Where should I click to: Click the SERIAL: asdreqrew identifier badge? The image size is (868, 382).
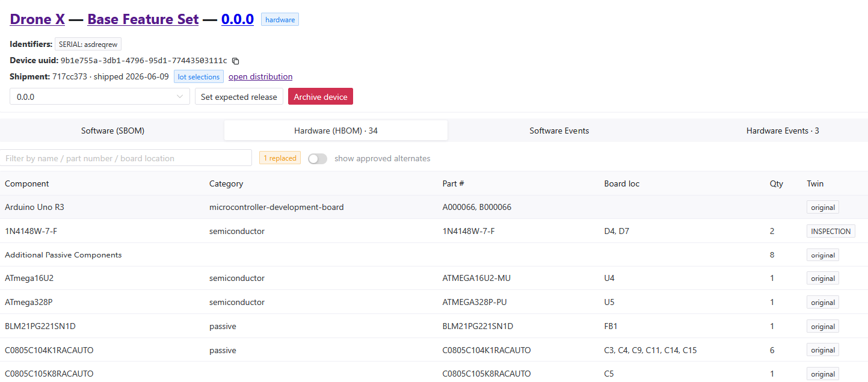pos(88,44)
